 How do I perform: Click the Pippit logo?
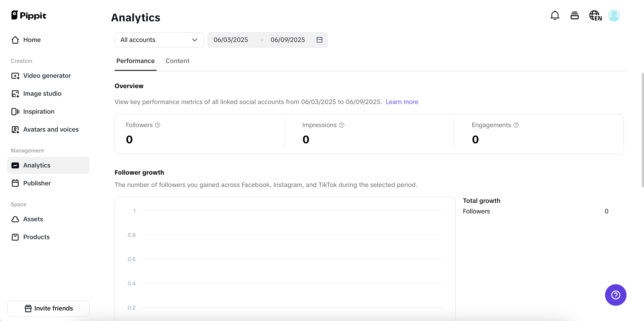tap(29, 15)
